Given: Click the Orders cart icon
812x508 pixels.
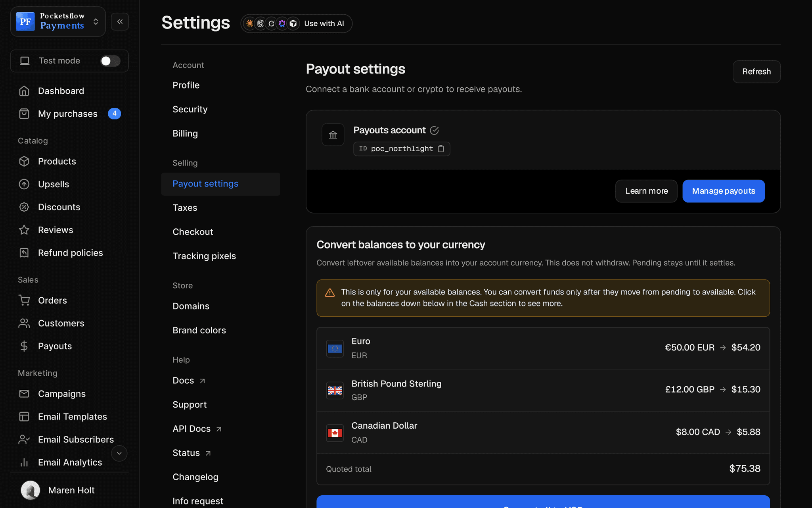Looking at the screenshot, I should point(24,300).
